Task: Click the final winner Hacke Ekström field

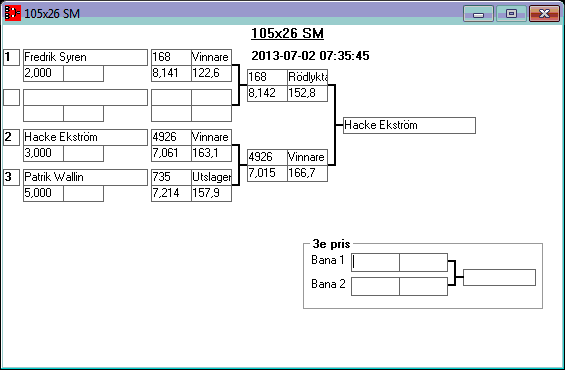Action: click(x=409, y=125)
